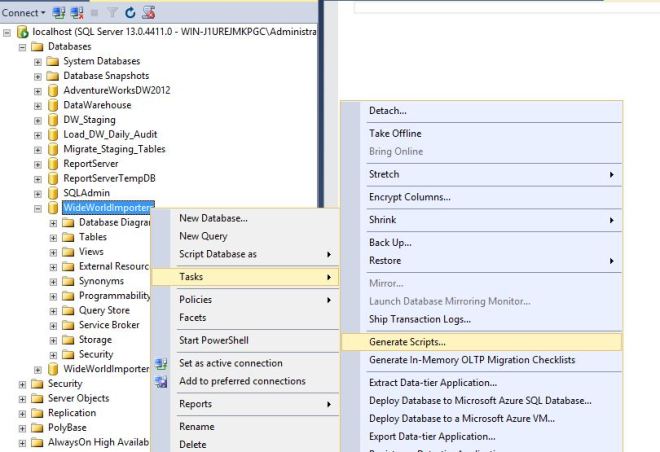Click the localhost server icon
Viewport: 660px width, 452px height.
click(x=22, y=32)
